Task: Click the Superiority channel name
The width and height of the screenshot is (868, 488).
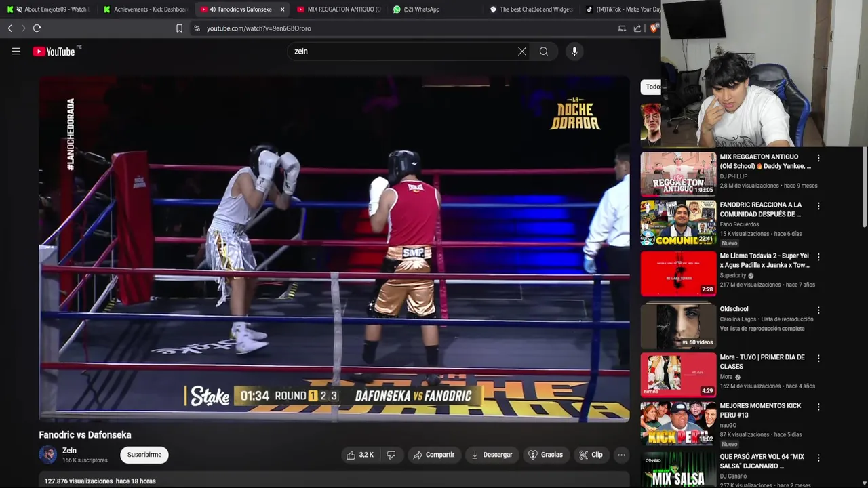Action: [x=733, y=276]
